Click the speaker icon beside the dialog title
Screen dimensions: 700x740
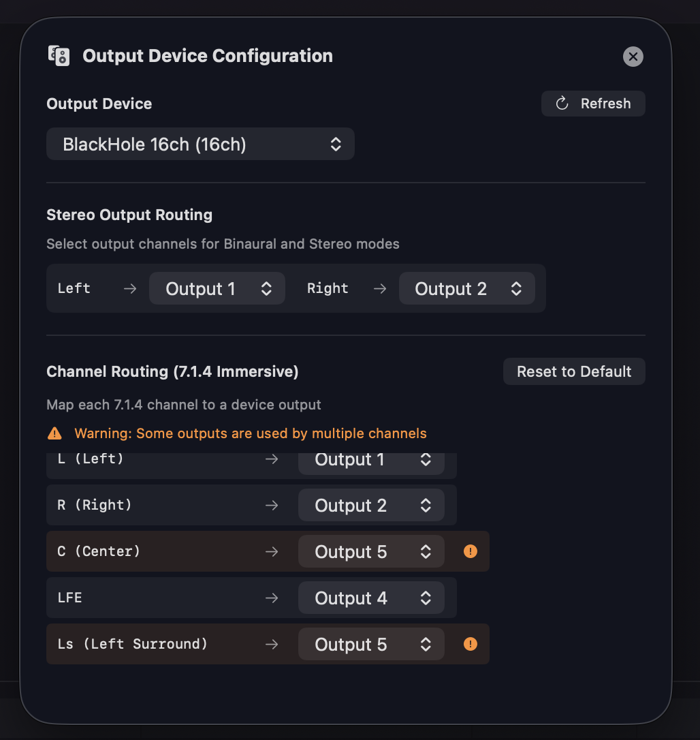pos(59,56)
